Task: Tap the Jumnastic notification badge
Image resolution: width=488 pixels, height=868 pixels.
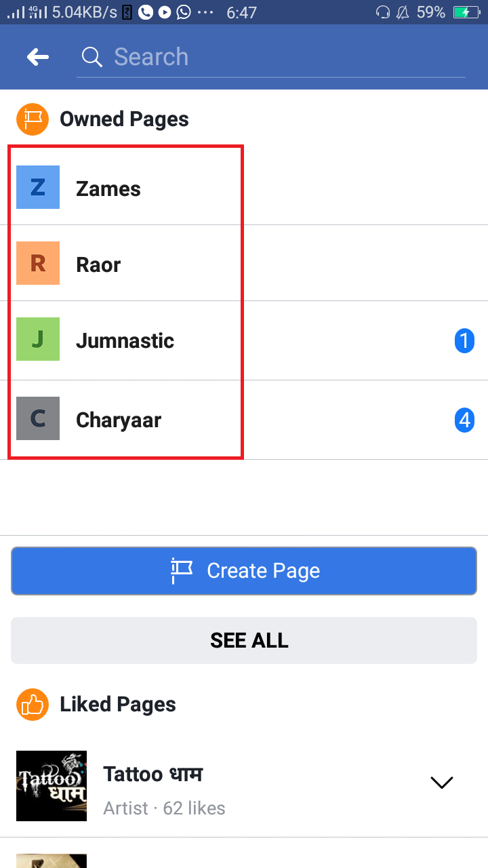Action: pos(464,340)
